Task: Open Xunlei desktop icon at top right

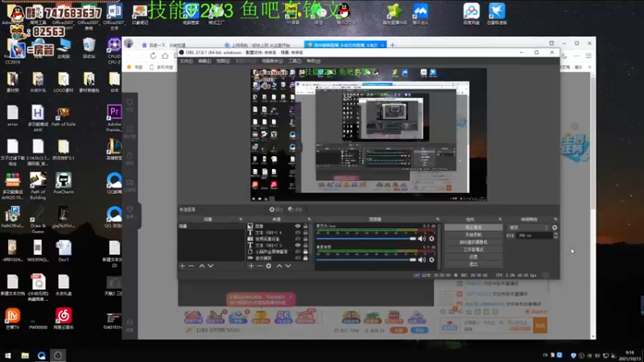Action: [x=497, y=14]
